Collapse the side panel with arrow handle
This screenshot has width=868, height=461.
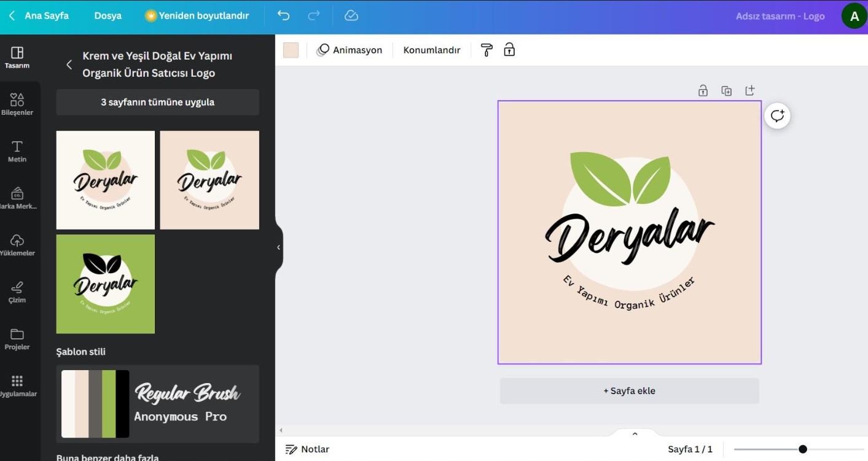(278, 247)
